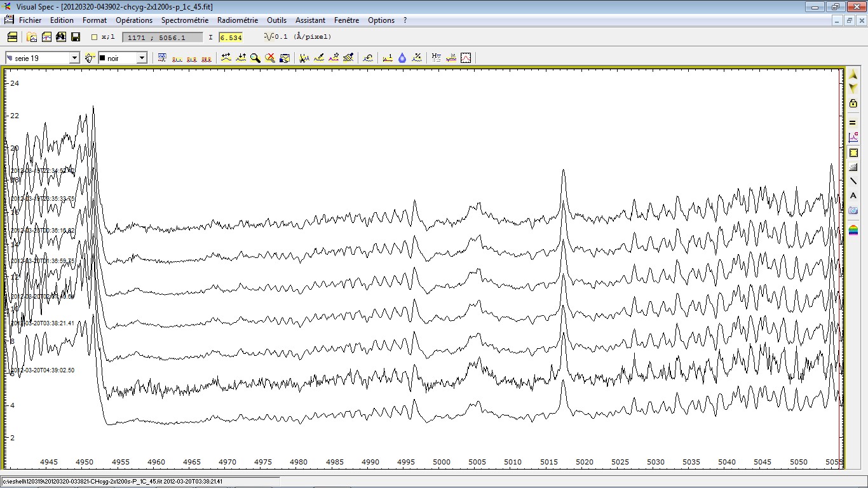The height and width of the screenshot is (488, 868).
Task: Click the yellow intensity value field
Action: [231, 37]
